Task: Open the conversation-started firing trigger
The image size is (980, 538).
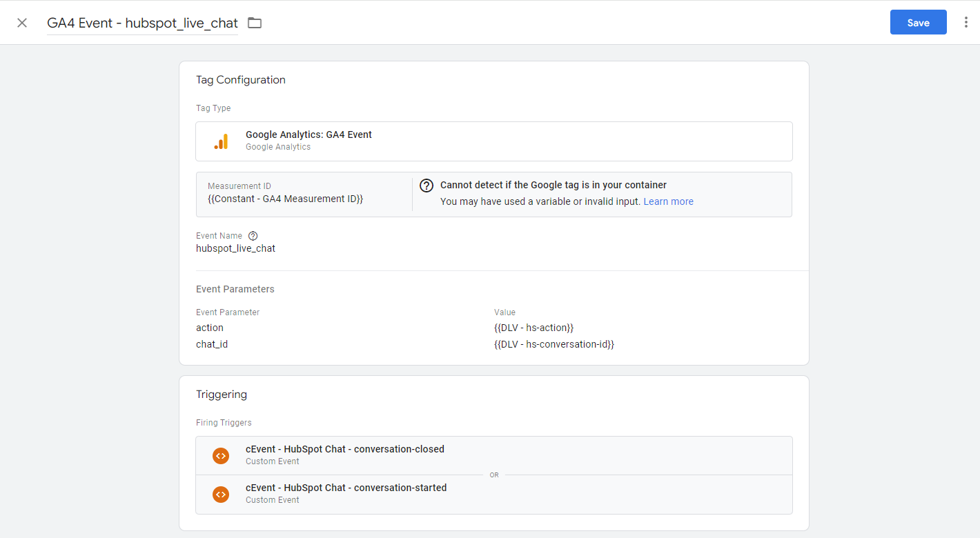Action: click(x=347, y=488)
